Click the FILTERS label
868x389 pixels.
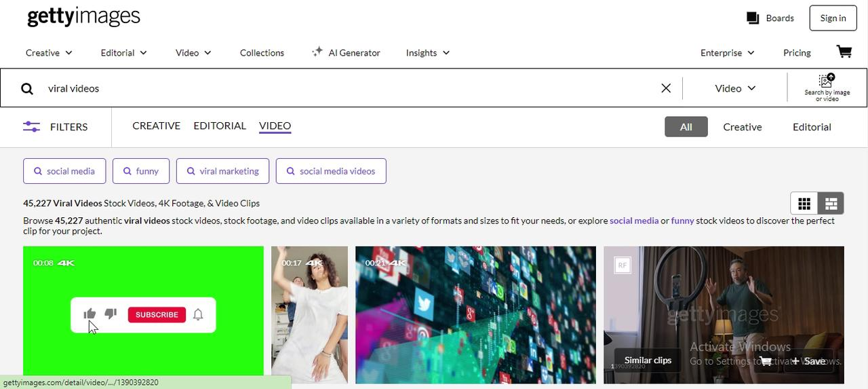[68, 127]
